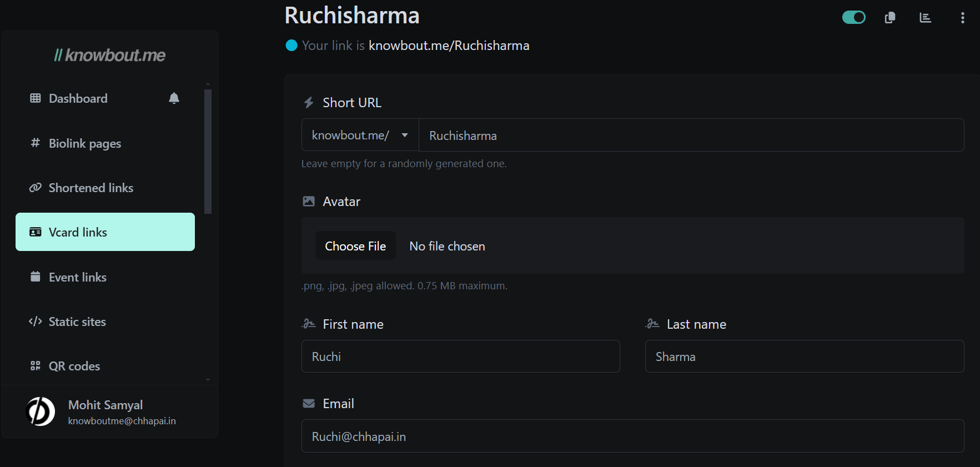Click the Email input field
The image size is (980, 467).
coord(632,436)
